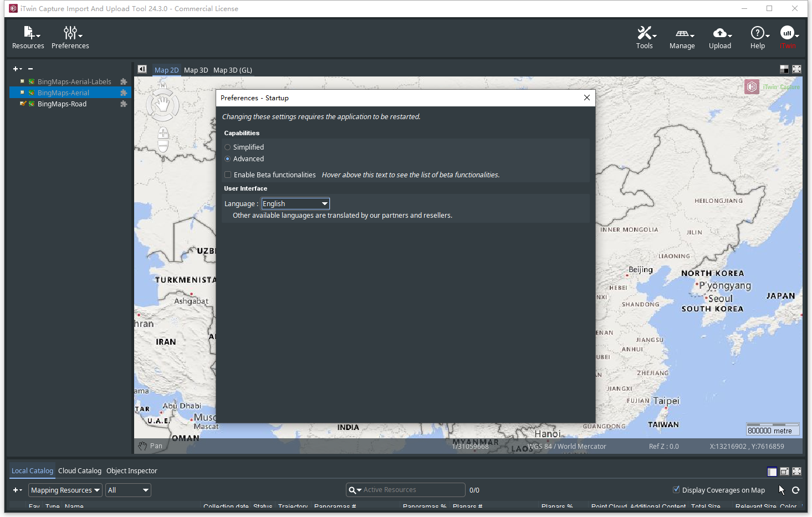Maximize the catalog panel with fullscreen icon
This screenshot has width=812, height=517.
[796, 472]
